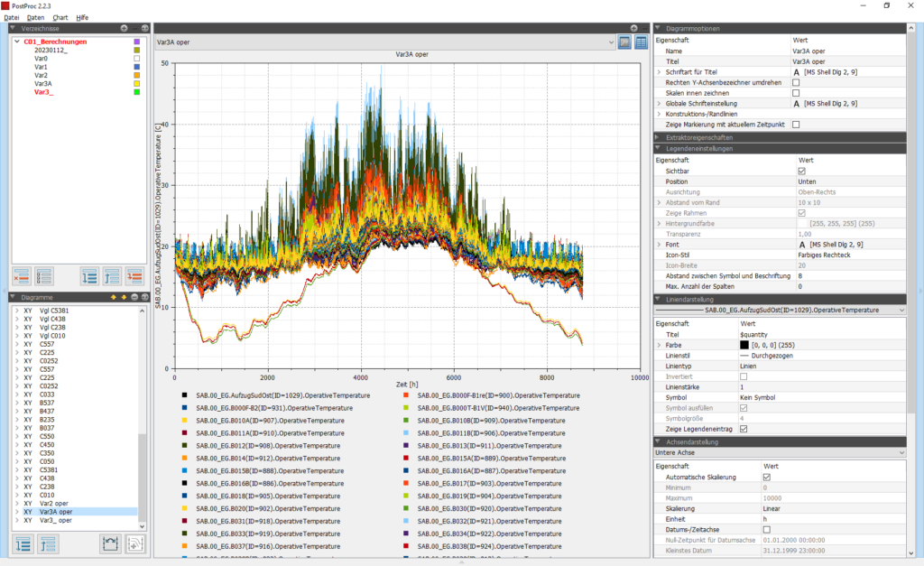Screen dimensions: 924x566
Task: Open the Daten menu
Action: tap(35, 18)
